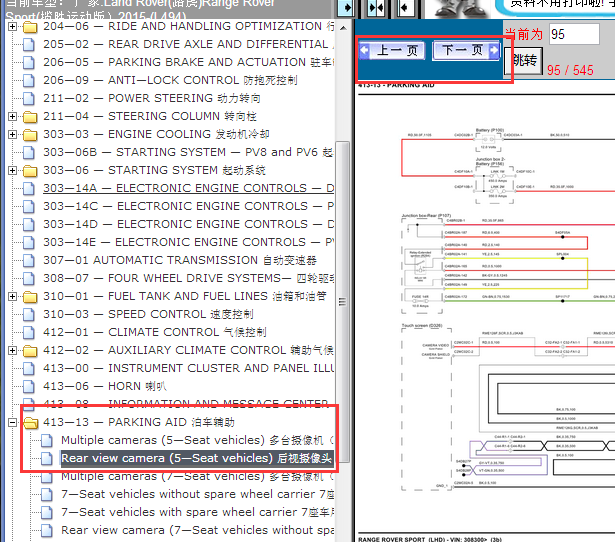The width and height of the screenshot is (615, 542).
Task: Select Rear view camera (7-Seat vehicles without spare) entry
Action: point(197,531)
